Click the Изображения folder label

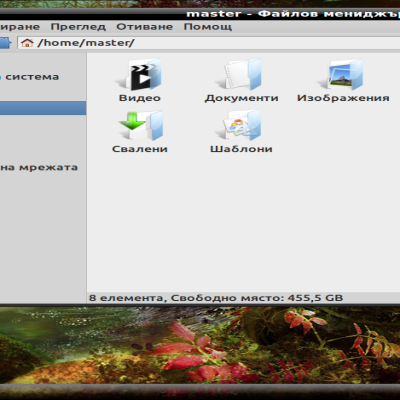pos(343,98)
